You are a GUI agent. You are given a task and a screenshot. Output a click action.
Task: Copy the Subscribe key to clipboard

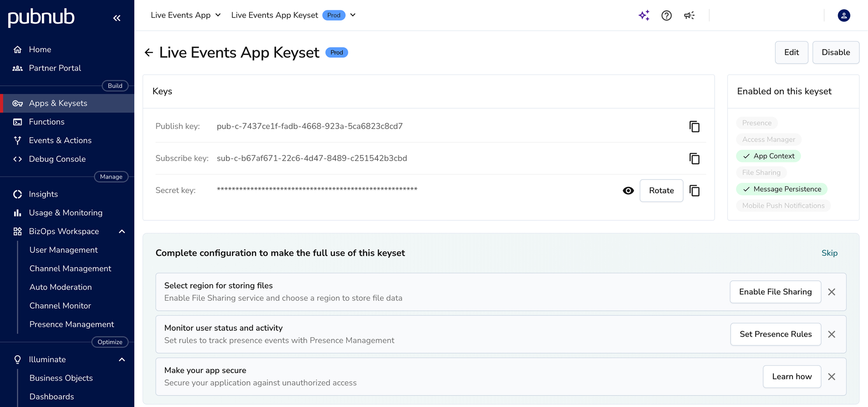(694, 159)
